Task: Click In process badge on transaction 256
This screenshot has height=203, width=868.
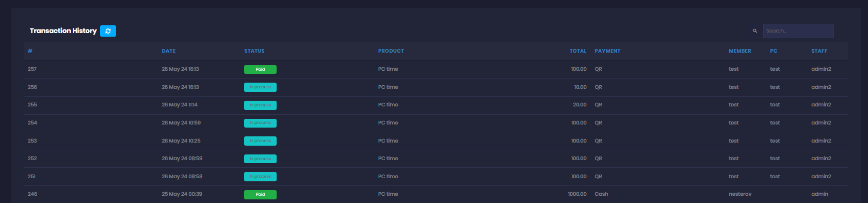Action: [x=260, y=87]
